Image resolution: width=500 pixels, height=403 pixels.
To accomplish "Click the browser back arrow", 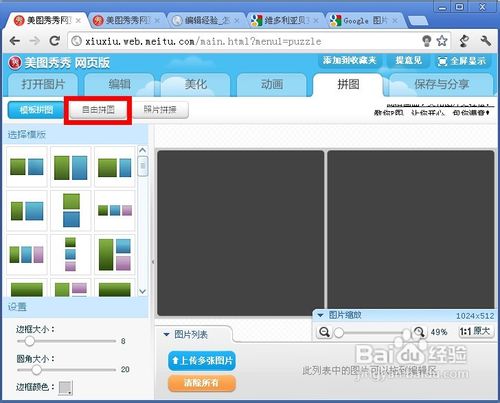I will click(x=15, y=41).
